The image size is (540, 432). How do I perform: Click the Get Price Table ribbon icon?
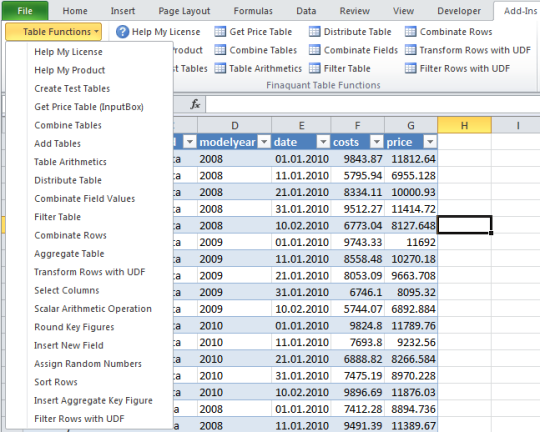(x=220, y=32)
